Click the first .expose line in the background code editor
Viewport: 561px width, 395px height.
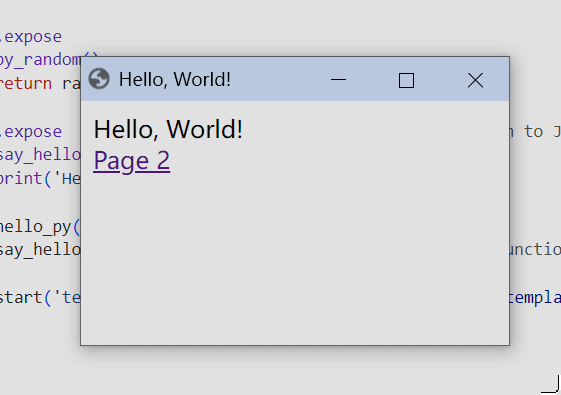point(31,37)
